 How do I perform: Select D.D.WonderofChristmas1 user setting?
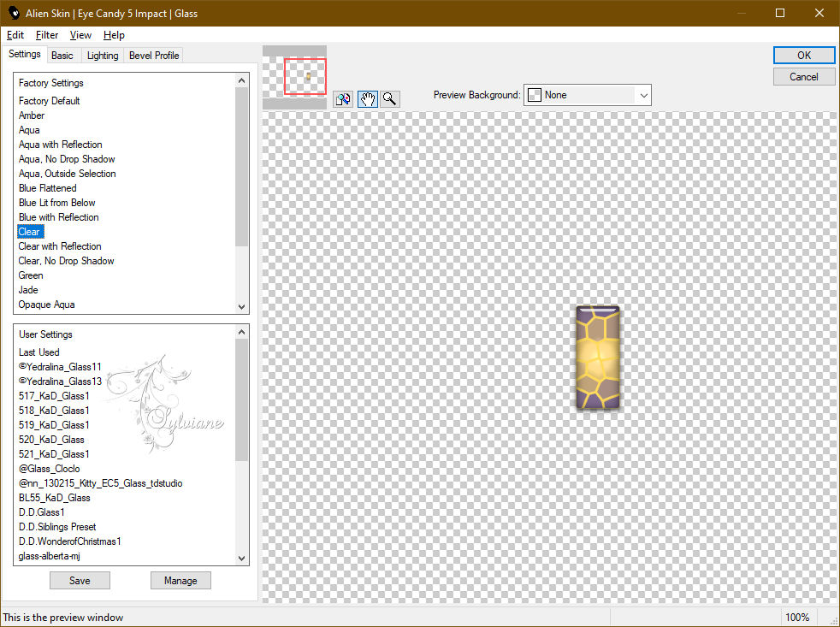pos(70,541)
